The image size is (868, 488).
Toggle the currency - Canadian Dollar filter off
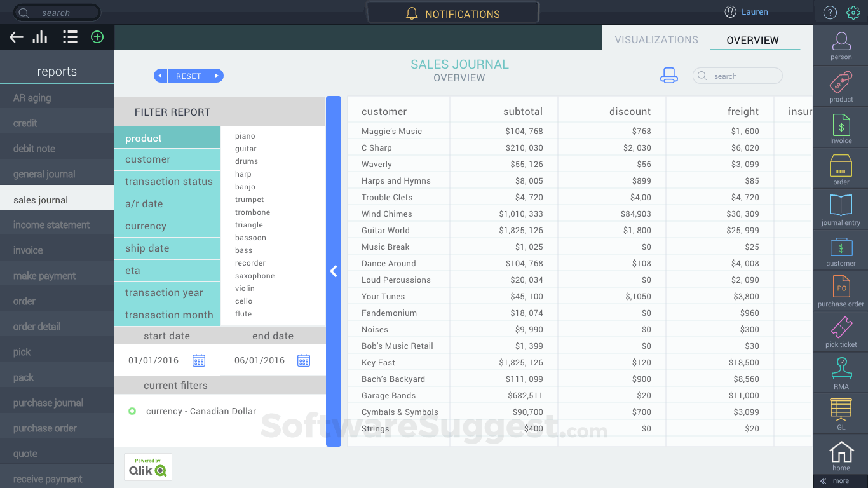(132, 411)
